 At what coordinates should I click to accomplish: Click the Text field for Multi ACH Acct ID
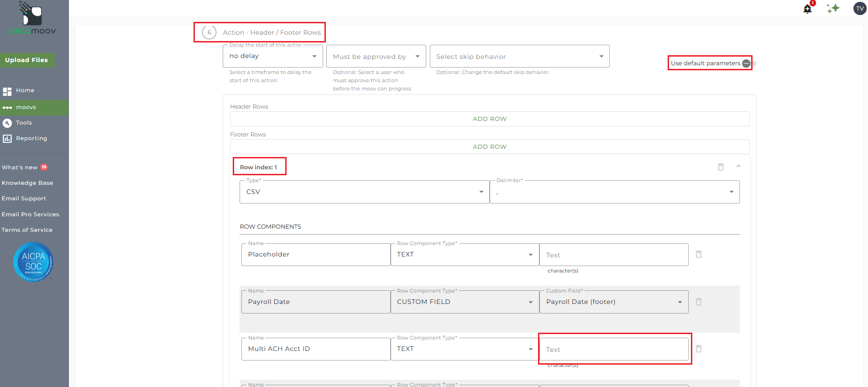click(613, 349)
